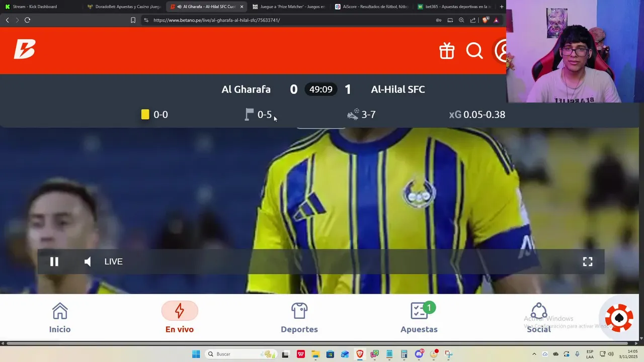Open the gift promotions icon
This screenshot has width=644, height=362.
tap(447, 51)
